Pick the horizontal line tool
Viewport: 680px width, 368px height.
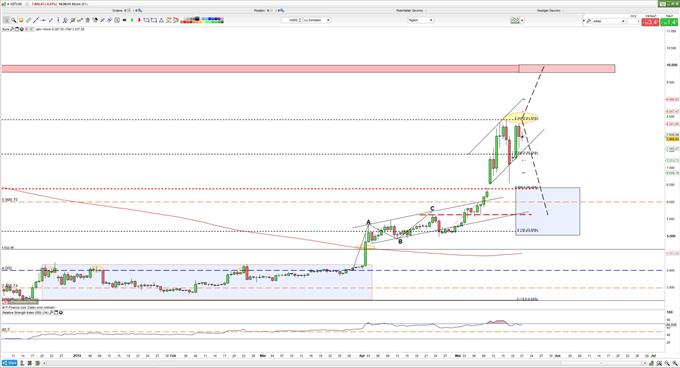[x=43, y=20]
